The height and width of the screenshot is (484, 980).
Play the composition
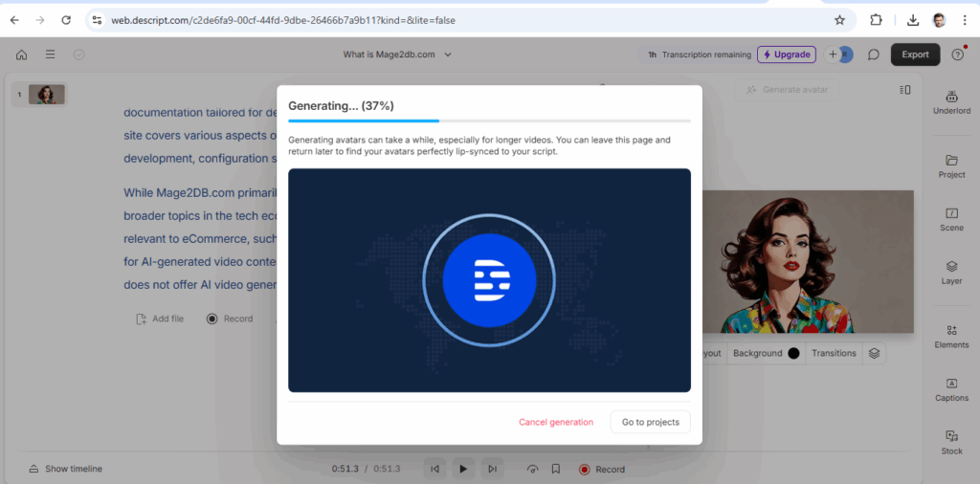(463, 469)
